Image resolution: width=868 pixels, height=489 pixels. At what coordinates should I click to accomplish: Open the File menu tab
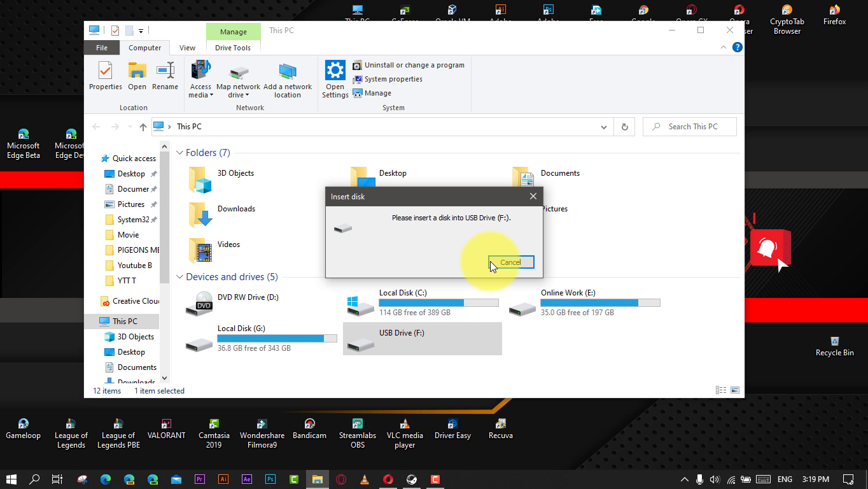101,48
